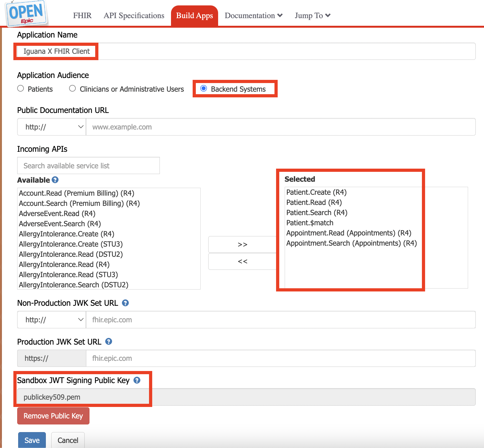The image size is (484, 448).
Task: Select Appointment.Search (Appointments) (R4)
Action: coord(376,243)
